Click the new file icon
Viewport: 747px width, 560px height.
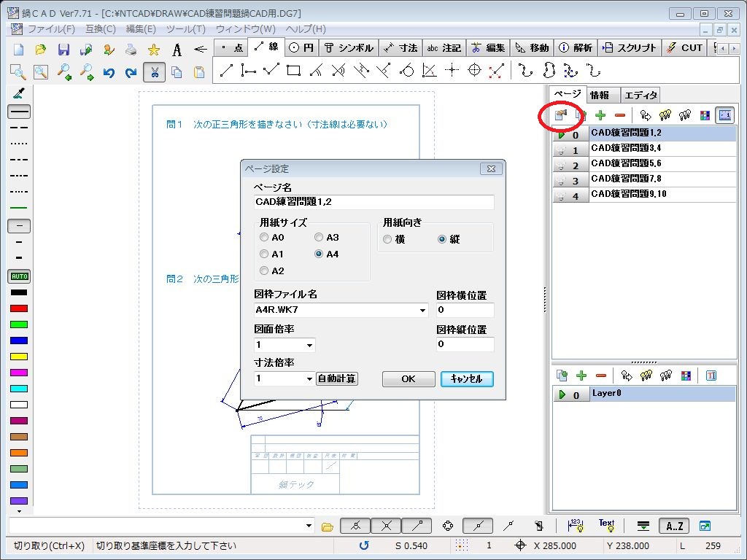[x=18, y=49]
